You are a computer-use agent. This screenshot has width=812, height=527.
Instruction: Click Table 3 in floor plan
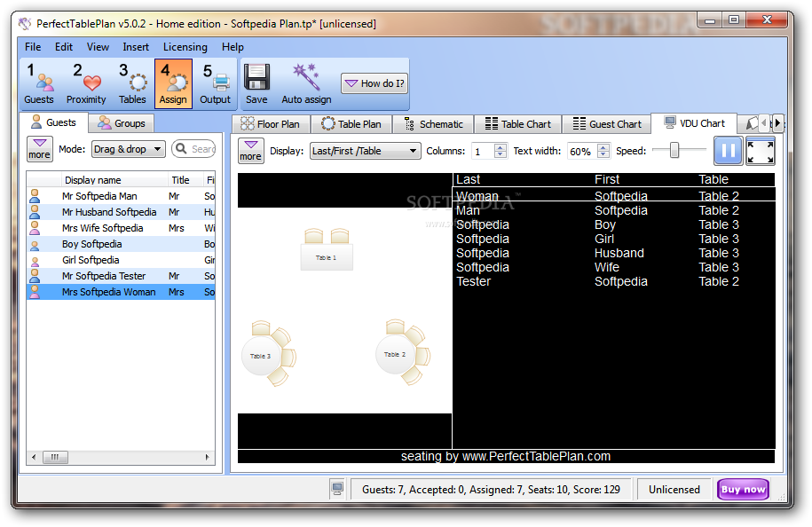click(261, 356)
